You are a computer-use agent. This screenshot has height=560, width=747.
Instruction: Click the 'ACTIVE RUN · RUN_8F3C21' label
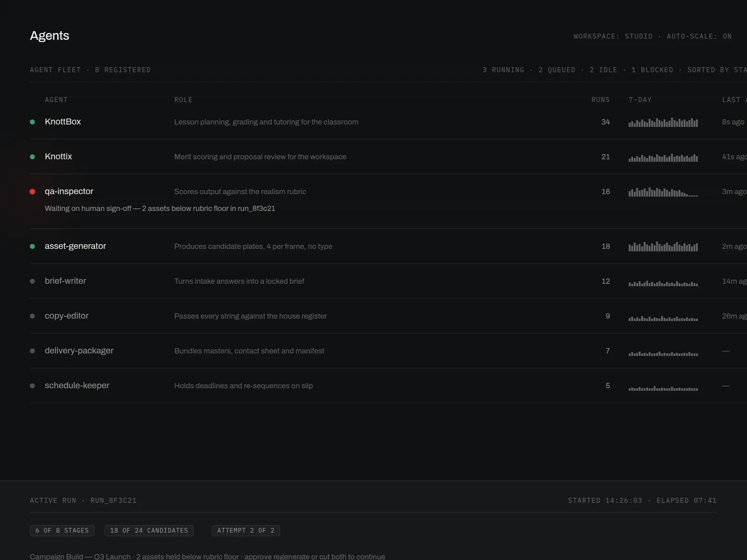point(83,501)
